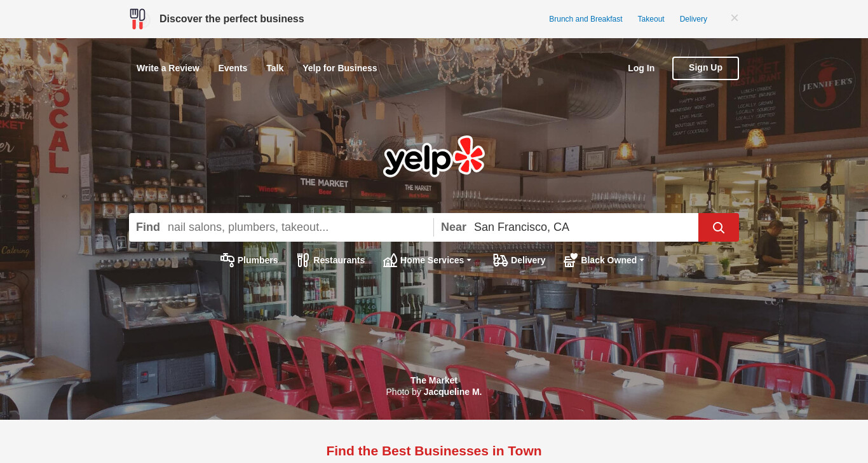This screenshot has width=868, height=463.
Task: Click the red magnifying glass search button
Action: tap(718, 227)
